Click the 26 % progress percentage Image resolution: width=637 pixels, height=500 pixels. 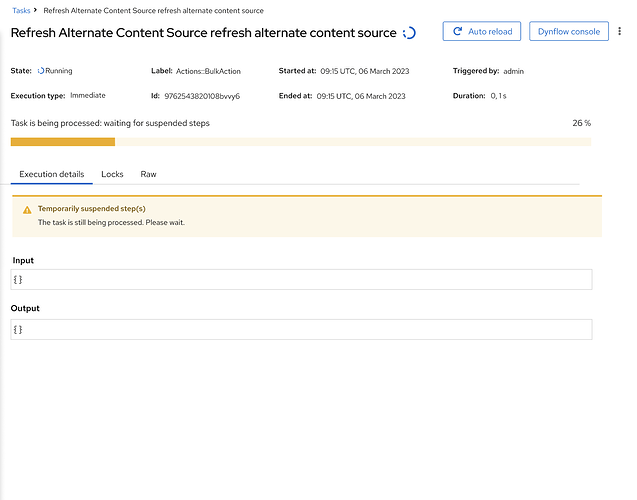[x=580, y=123]
